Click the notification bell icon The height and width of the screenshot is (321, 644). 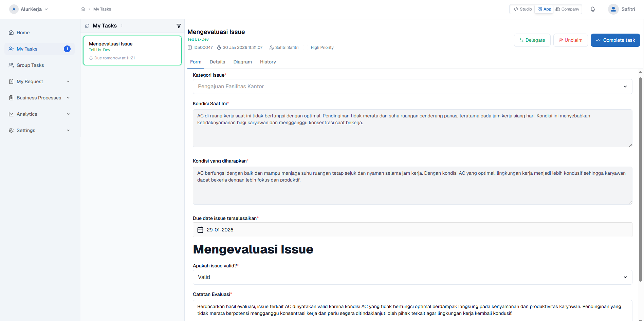click(x=593, y=9)
